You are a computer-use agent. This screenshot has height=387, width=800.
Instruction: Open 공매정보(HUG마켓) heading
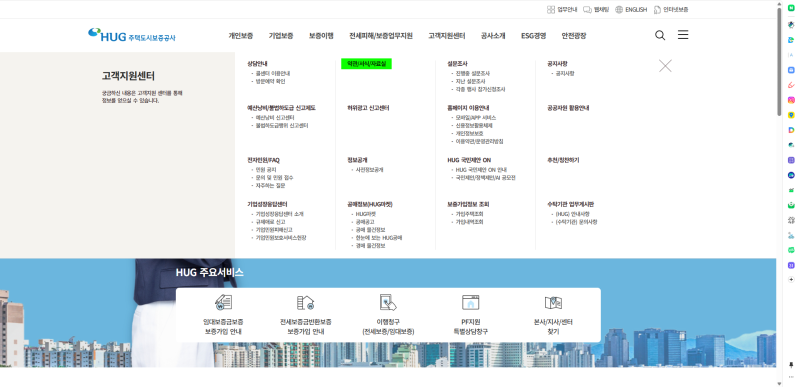click(370, 204)
